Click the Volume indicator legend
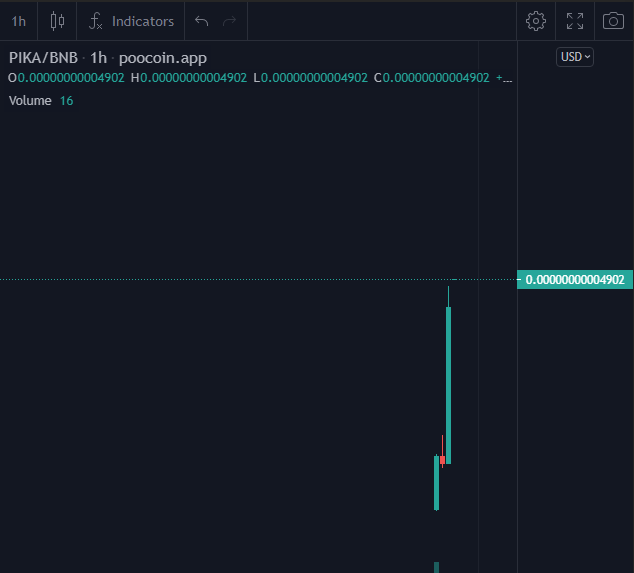The height and width of the screenshot is (573, 634). point(30,101)
